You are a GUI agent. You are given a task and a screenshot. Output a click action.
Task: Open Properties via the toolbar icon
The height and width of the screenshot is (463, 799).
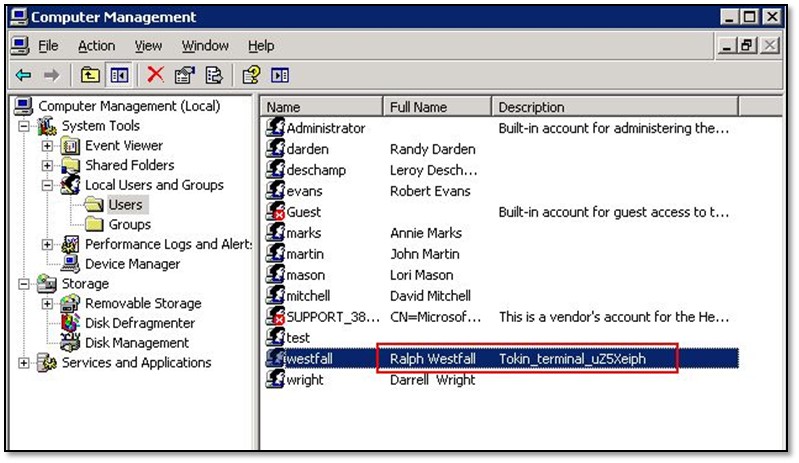click(184, 75)
